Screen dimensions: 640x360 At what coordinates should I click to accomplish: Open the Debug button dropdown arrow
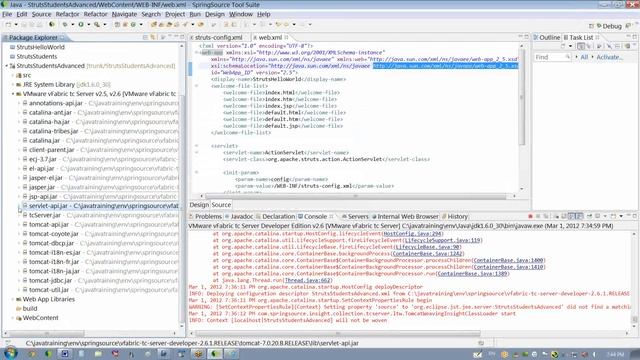point(72,25)
